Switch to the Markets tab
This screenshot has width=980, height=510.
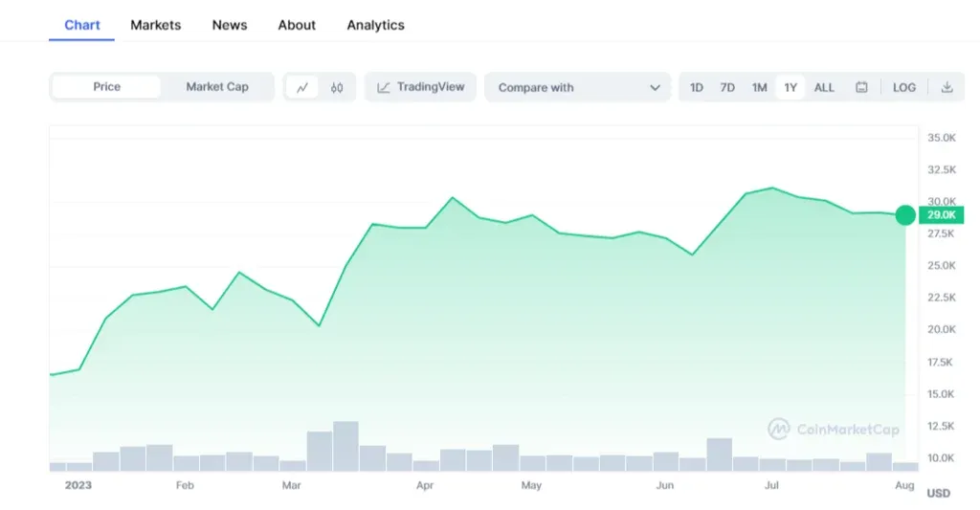tap(155, 25)
